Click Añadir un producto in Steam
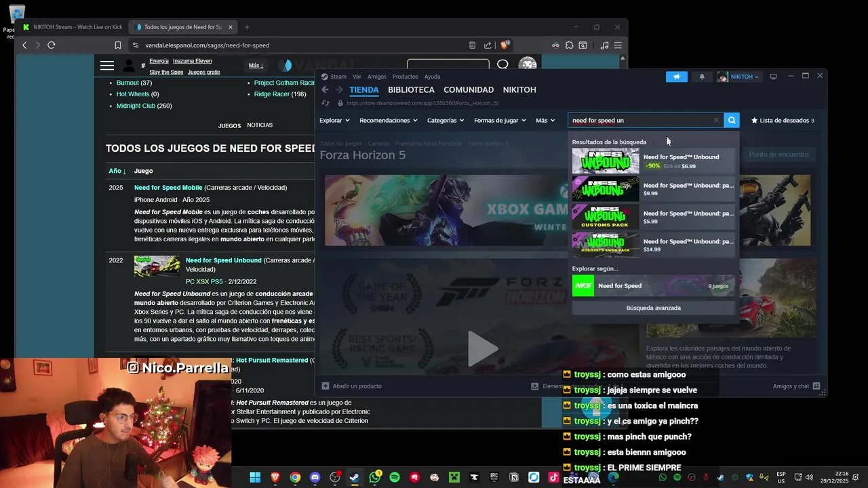This screenshot has height=488, width=868. pos(351,386)
